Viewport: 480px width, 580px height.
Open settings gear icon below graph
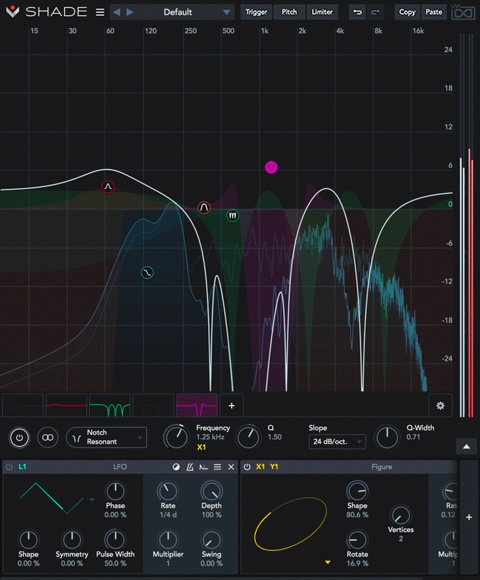440,406
